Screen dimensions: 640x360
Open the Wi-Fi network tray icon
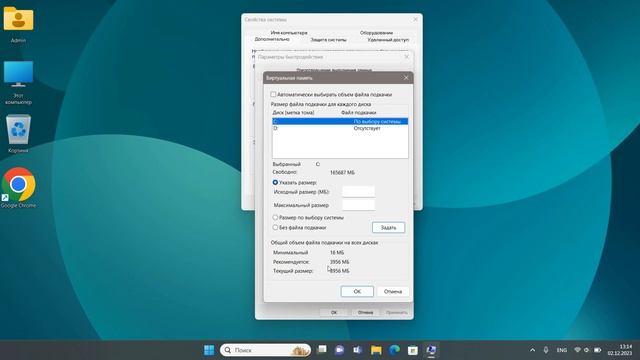click(x=577, y=350)
